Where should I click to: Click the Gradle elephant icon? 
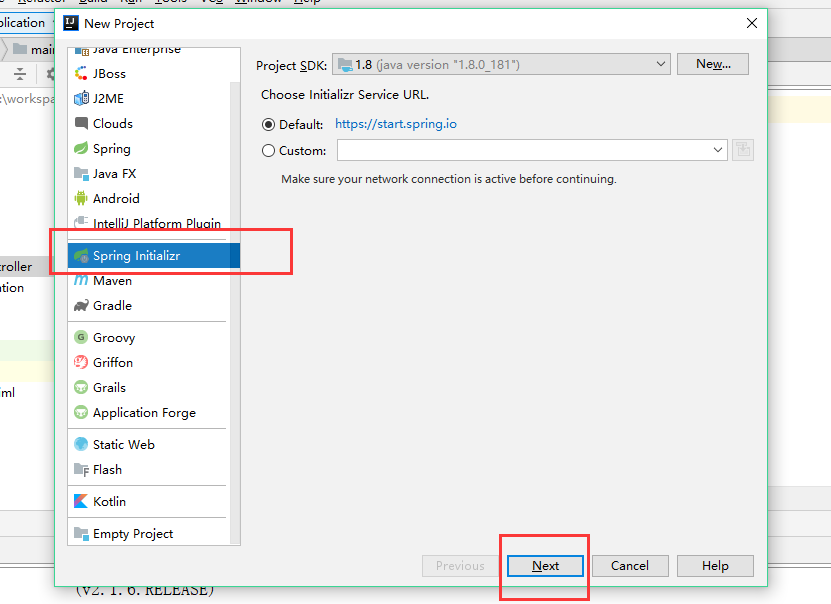coord(81,306)
